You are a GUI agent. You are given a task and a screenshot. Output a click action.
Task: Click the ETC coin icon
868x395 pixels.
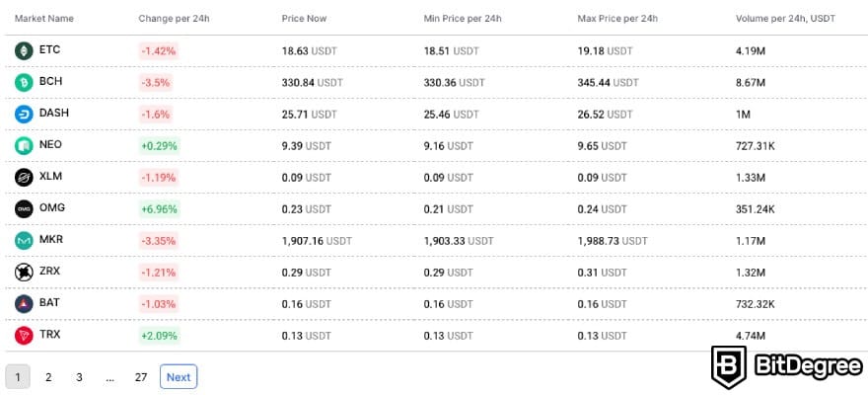[24, 50]
